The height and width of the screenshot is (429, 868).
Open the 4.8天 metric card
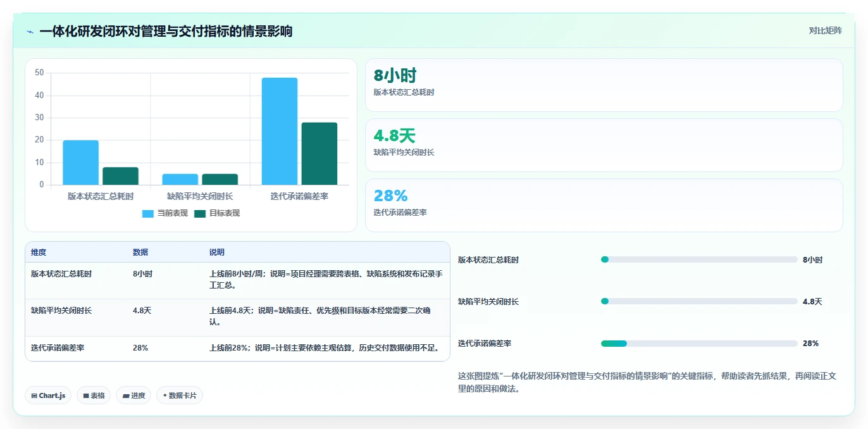(x=604, y=145)
